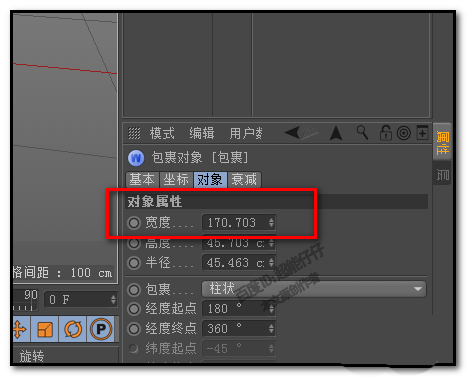Adjust the 高度 stepper arrows
467x377 pixels.
(271, 243)
